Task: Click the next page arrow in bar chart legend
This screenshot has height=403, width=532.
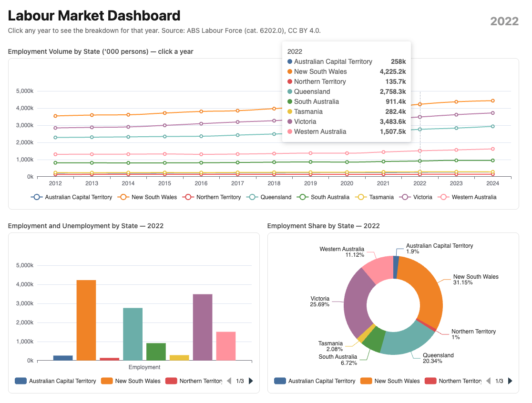Action: tap(251, 381)
